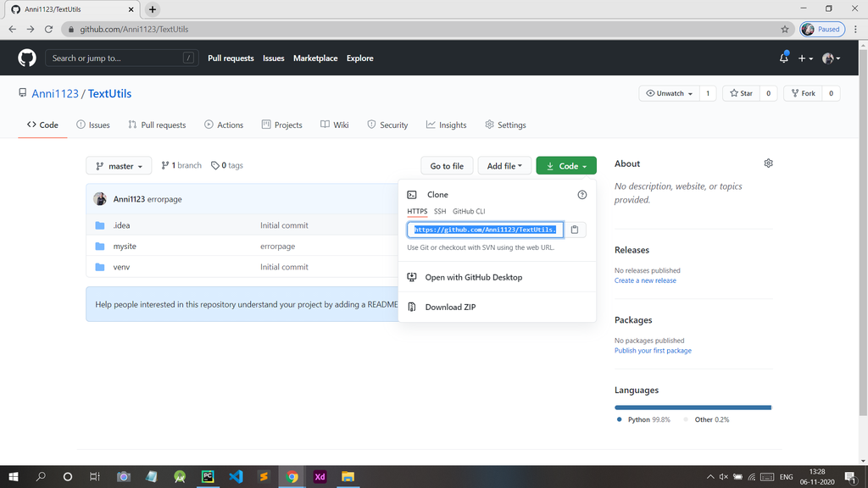
Task: Launch Visual Studio Code from taskbar
Action: tap(236, 476)
